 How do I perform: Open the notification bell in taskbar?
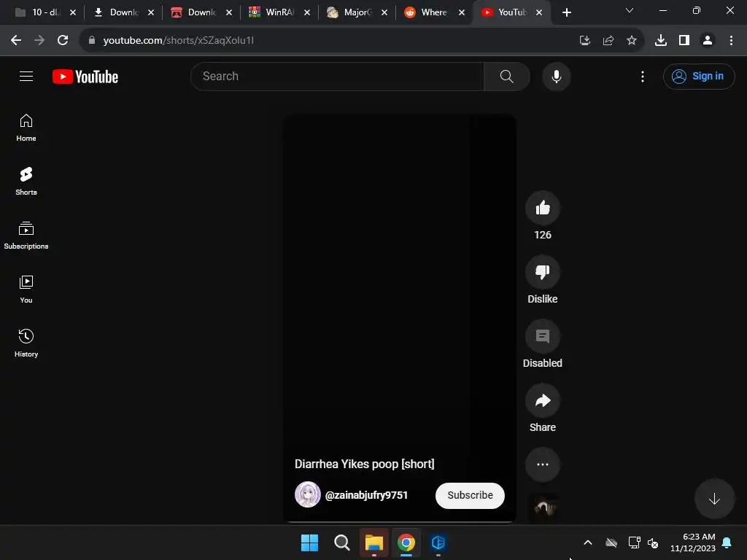727,542
